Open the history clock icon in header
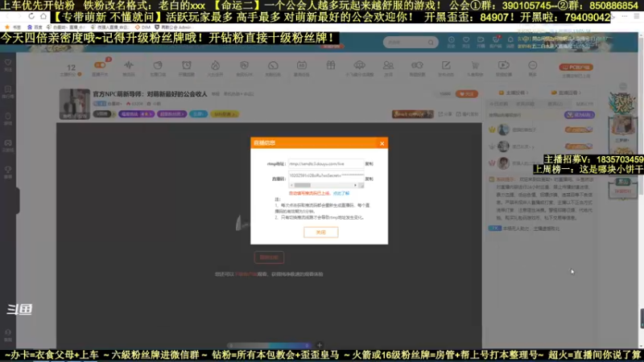This screenshot has width=644, height=362. click(x=452, y=39)
